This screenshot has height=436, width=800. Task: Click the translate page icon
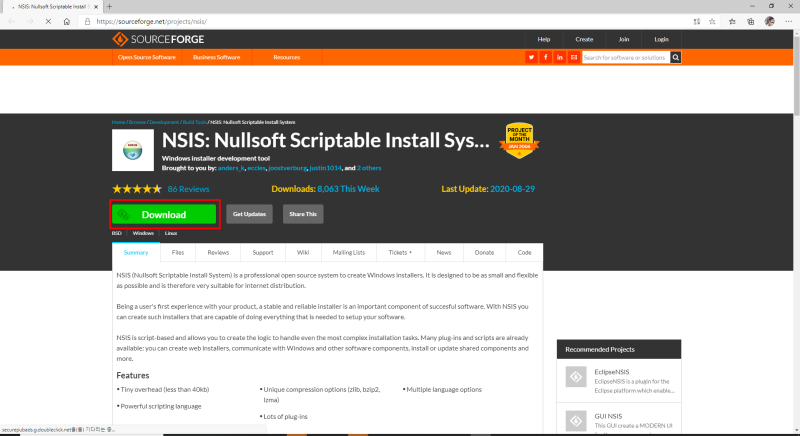[x=696, y=21]
